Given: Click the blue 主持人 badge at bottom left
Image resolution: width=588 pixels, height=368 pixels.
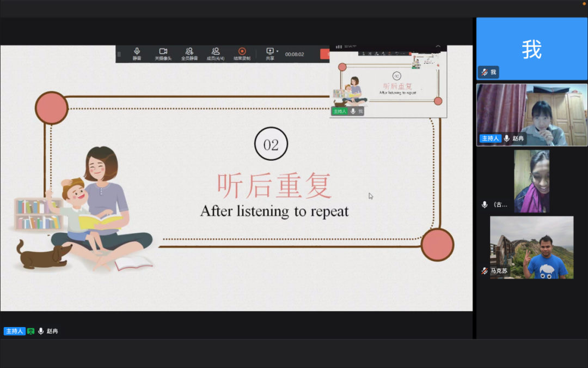Looking at the screenshot, I should 14,331.
